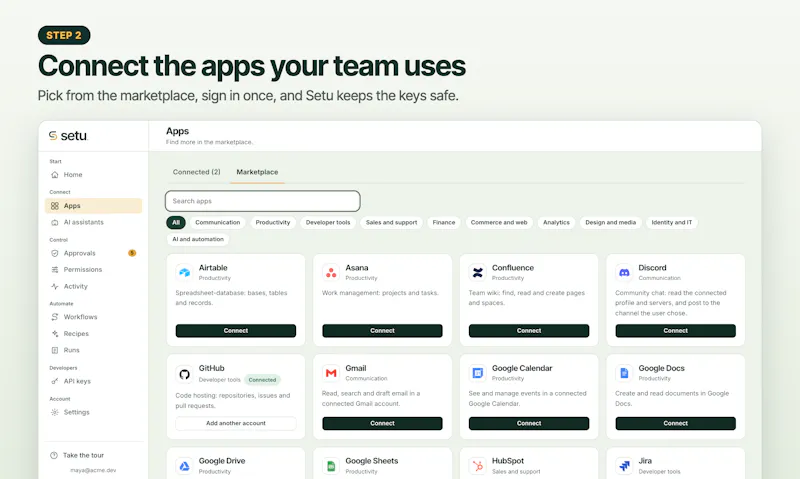The height and width of the screenshot is (479, 800).
Task: Click the Asana app icon
Action: (x=331, y=272)
